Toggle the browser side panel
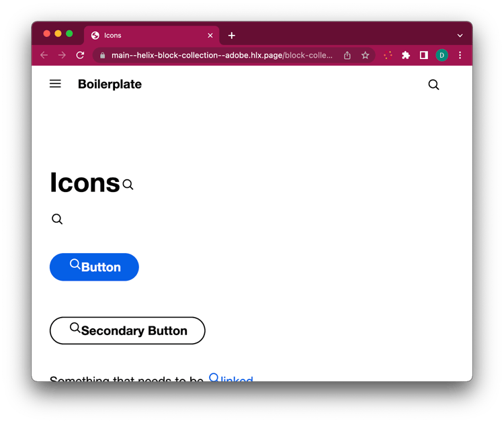This screenshot has width=504, height=423. [423, 56]
